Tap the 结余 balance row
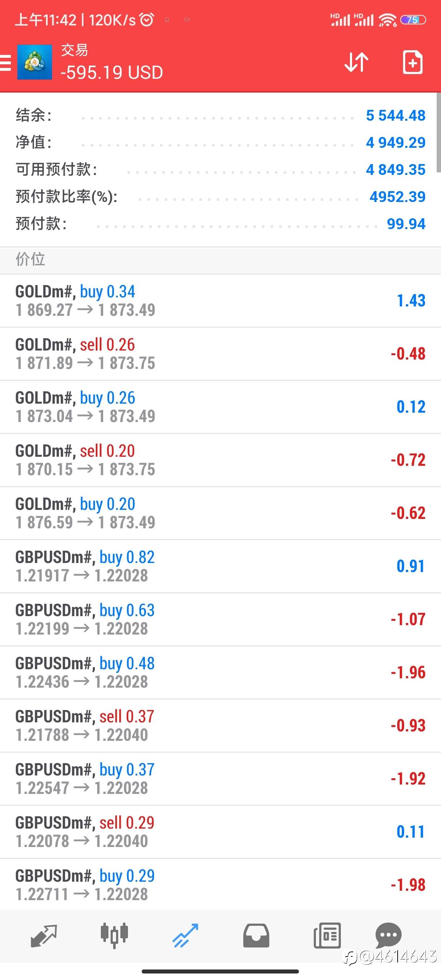 point(220,115)
